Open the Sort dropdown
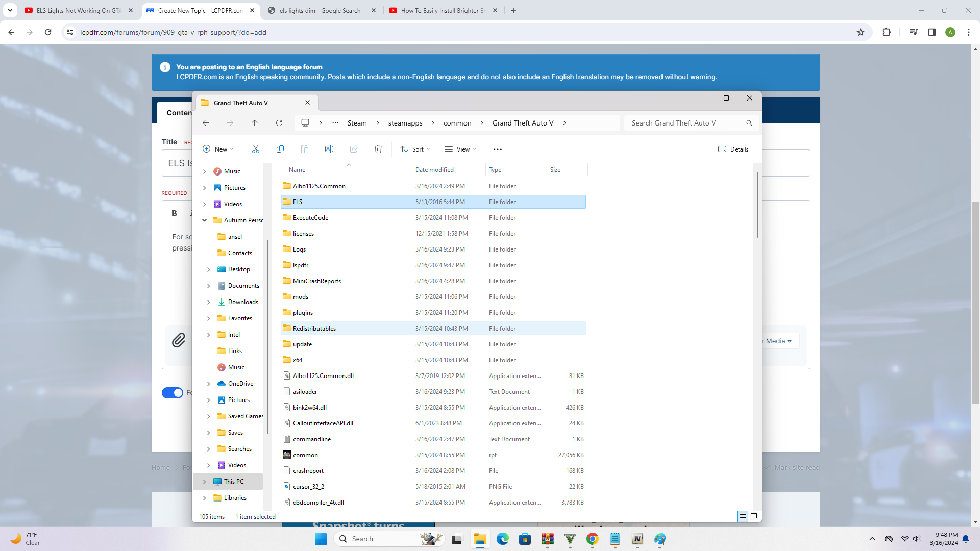The height and width of the screenshot is (551, 980). point(415,149)
